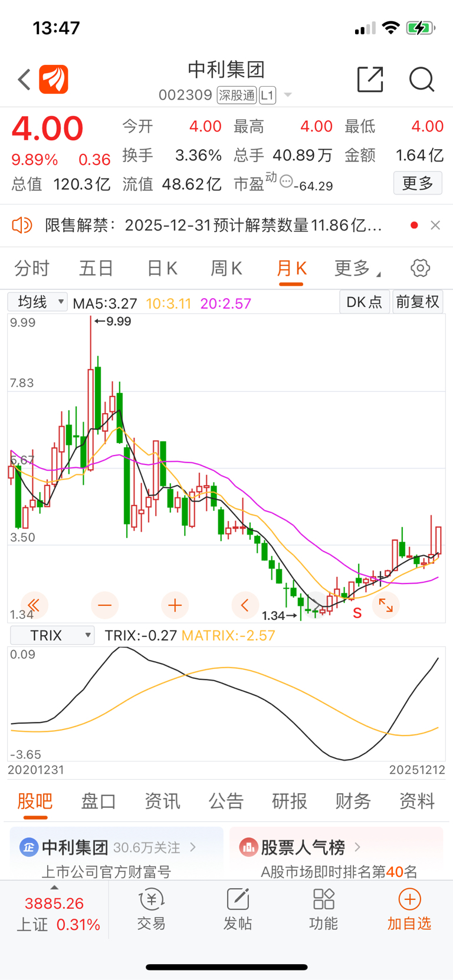Tap chevron after 30.6万关注
This screenshot has height=980, width=453.
coord(193,847)
